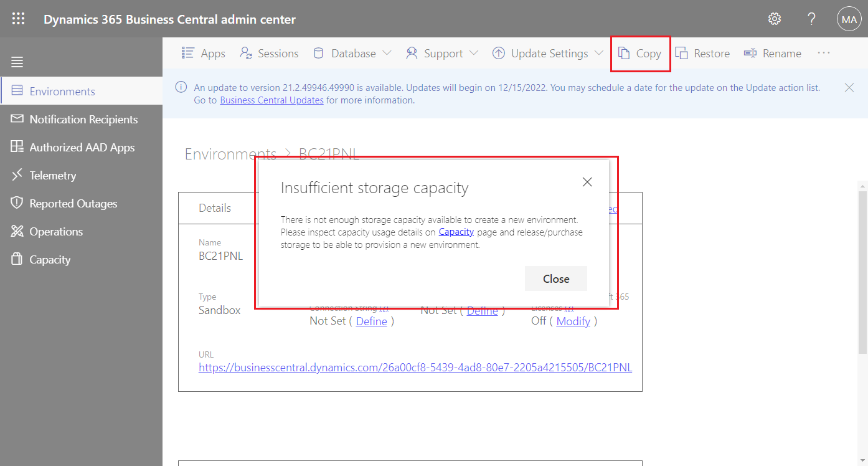
Task: Click the Capacity link in the dialog
Action: (x=456, y=231)
